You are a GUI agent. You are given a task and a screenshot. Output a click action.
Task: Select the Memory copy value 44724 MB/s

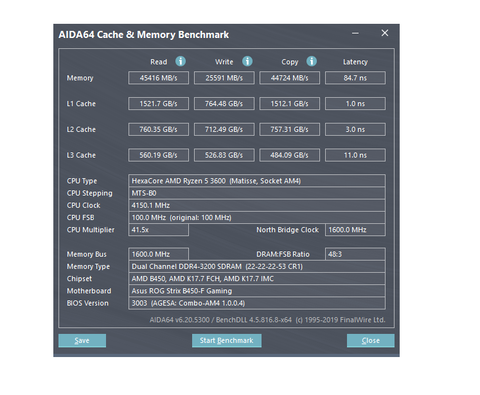(x=289, y=78)
